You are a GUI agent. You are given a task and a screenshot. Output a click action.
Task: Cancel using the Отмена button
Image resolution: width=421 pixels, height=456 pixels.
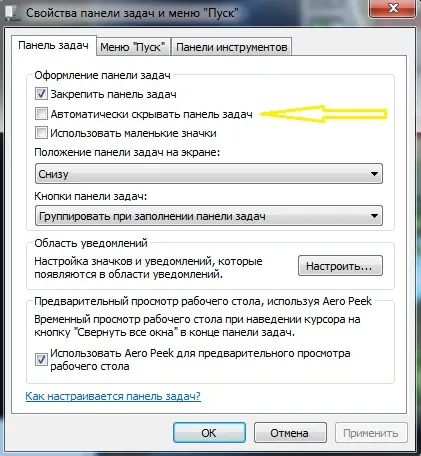coord(290,433)
